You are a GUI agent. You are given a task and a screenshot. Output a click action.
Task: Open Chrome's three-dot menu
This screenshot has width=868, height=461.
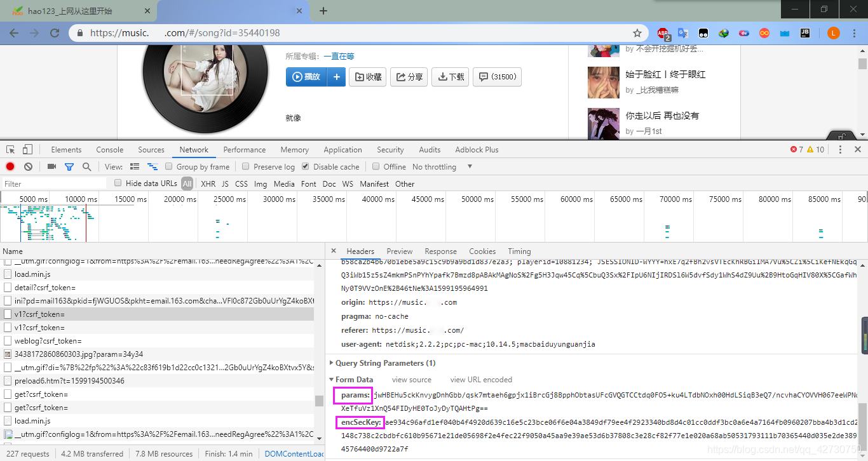click(855, 33)
